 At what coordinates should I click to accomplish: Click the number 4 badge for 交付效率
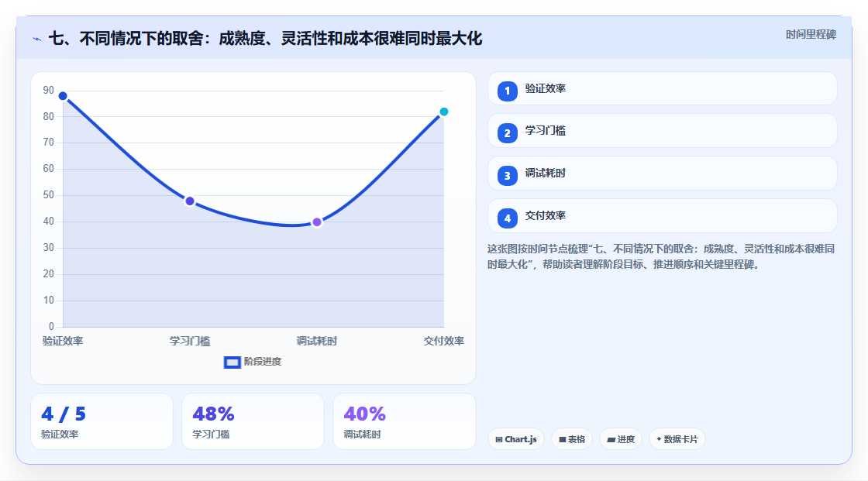coord(507,218)
